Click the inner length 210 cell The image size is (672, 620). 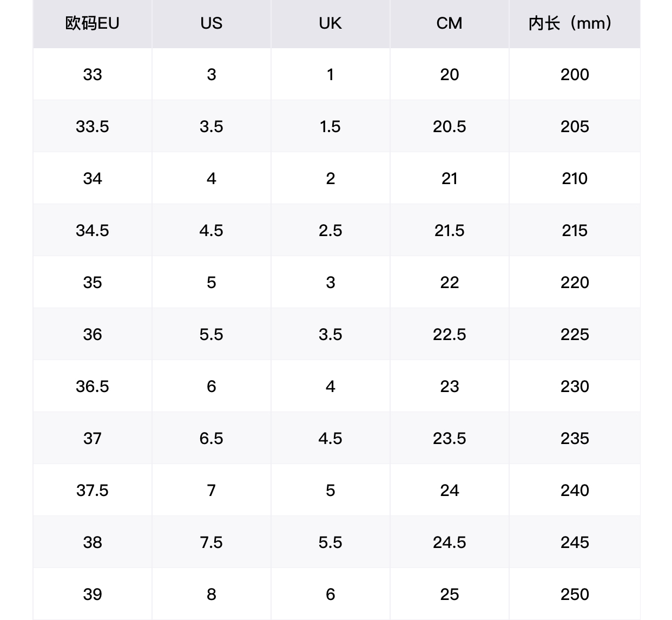pyautogui.click(x=574, y=178)
